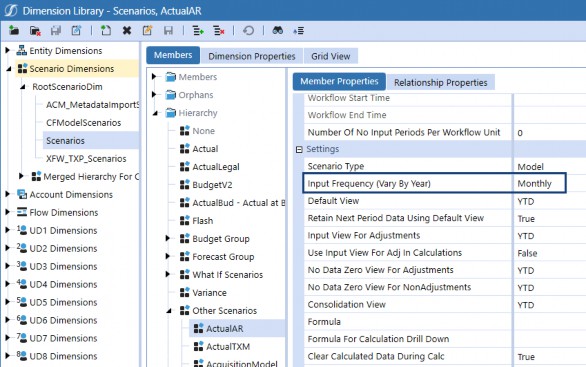Viewport: 586px width, 367px height.
Task: Click the UD1 Dimensions icon
Action: 22,230
